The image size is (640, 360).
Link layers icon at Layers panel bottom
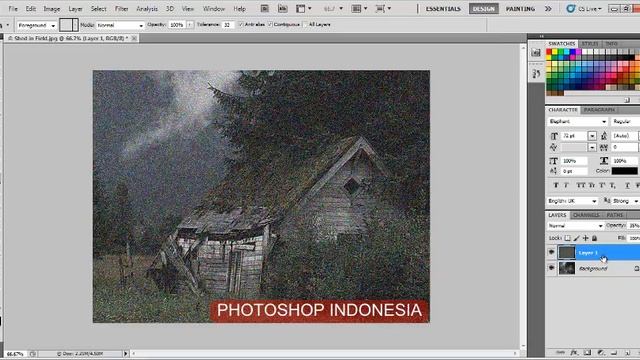coord(561,352)
